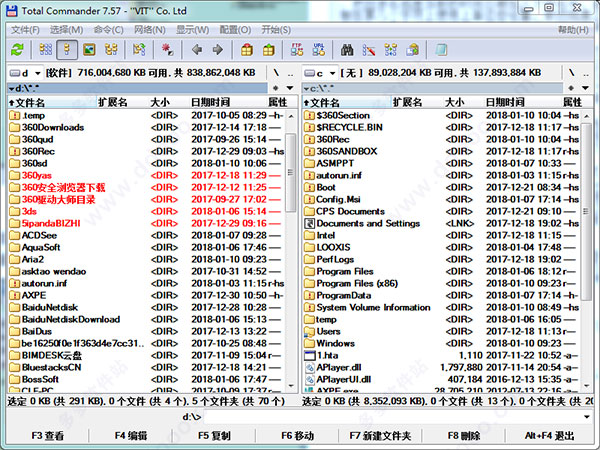The image size is (600, 450).
Task: Click the right panel scrollbar down arrow
Action: tap(586, 386)
